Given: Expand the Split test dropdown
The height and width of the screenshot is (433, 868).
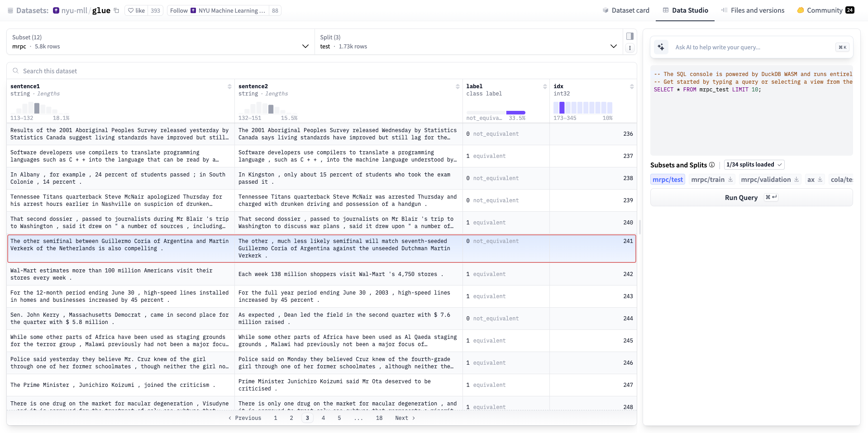Looking at the screenshot, I should (613, 46).
